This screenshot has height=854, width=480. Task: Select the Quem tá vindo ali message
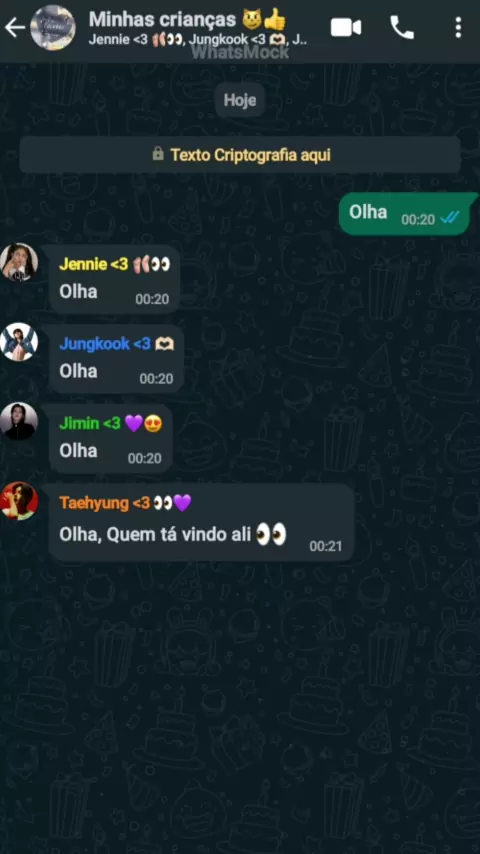(x=202, y=522)
